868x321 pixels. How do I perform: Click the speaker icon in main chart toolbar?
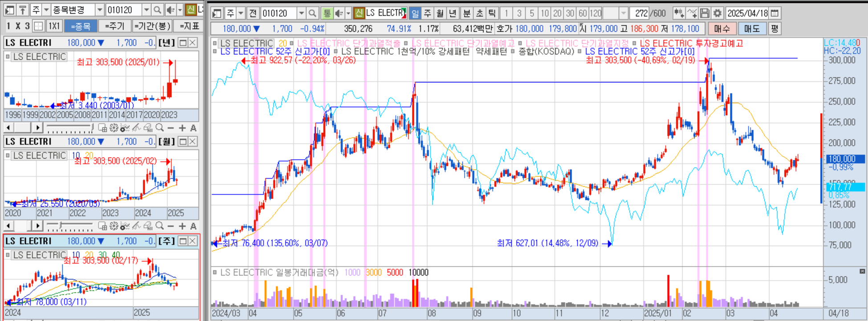coord(339,13)
